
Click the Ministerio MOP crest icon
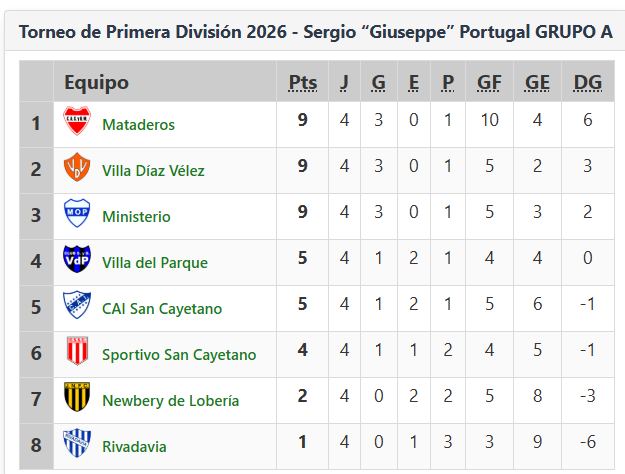coord(77,215)
